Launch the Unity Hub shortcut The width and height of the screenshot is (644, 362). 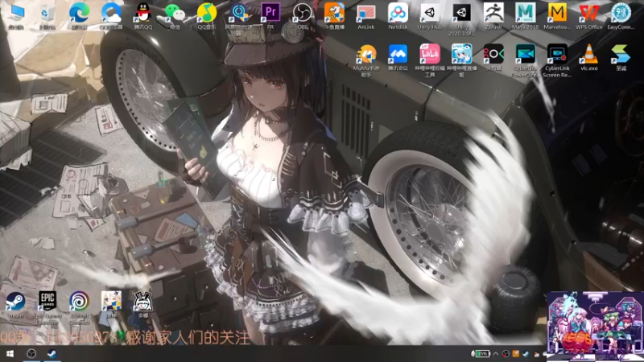tap(430, 16)
